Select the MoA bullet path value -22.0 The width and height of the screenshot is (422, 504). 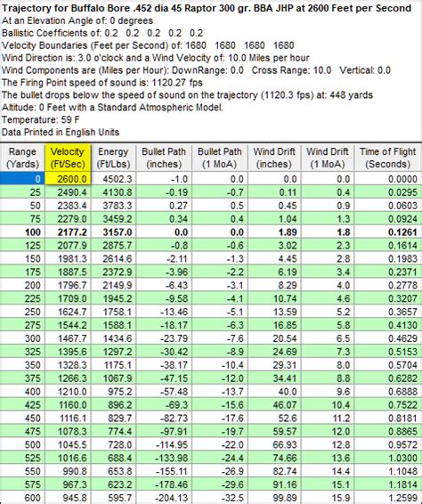pos(220,444)
